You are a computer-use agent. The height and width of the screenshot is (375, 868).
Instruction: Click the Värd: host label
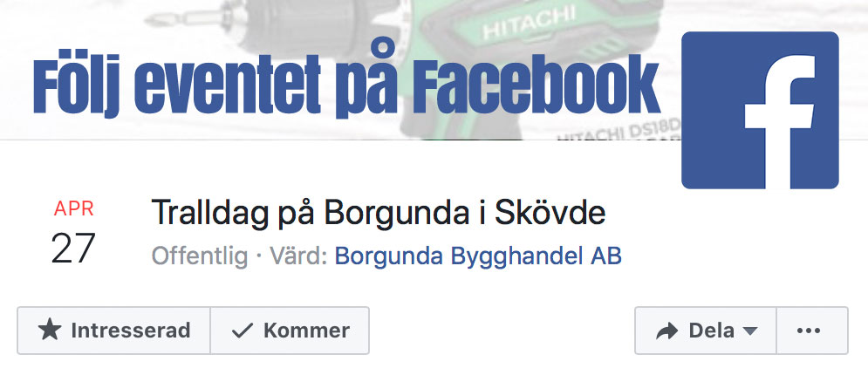pos(299,256)
